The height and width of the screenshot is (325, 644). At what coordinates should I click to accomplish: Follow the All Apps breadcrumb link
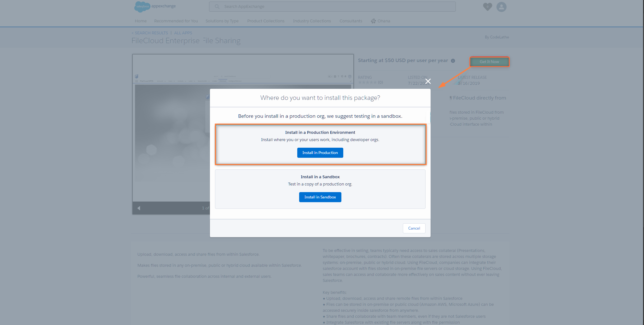(x=183, y=33)
